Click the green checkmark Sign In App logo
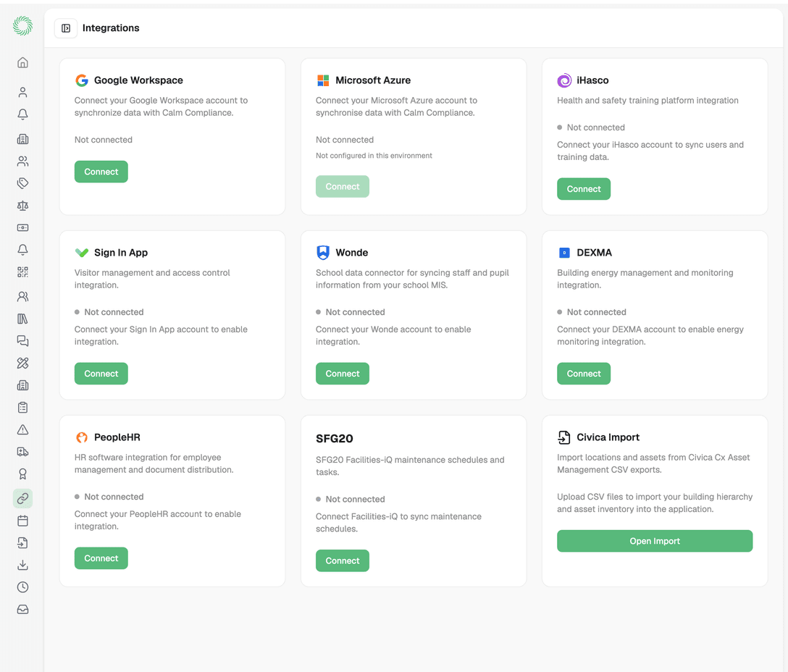788x672 pixels. (x=81, y=252)
